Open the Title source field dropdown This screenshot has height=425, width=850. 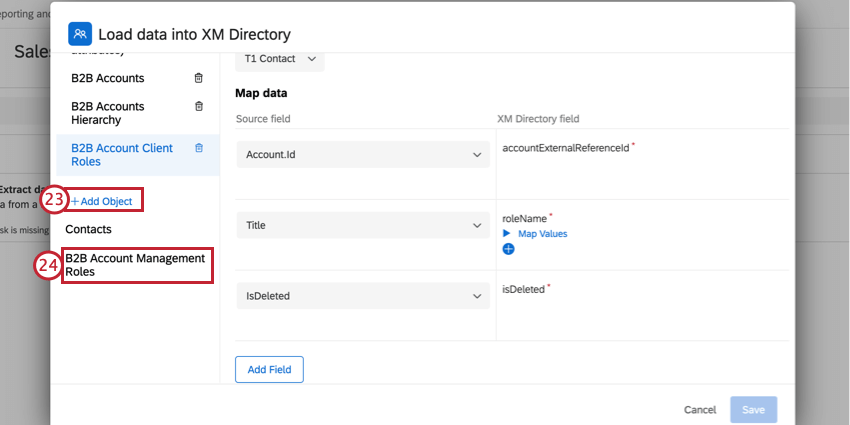point(363,225)
